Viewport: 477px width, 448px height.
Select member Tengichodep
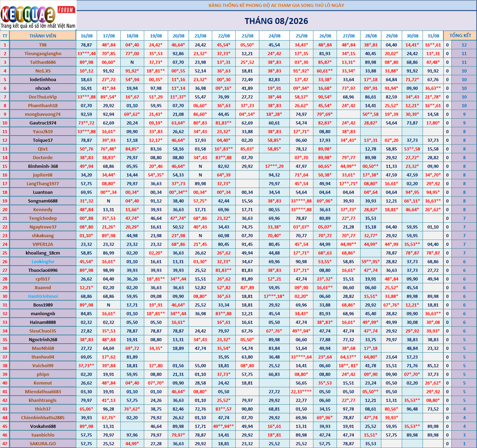pos(43,218)
